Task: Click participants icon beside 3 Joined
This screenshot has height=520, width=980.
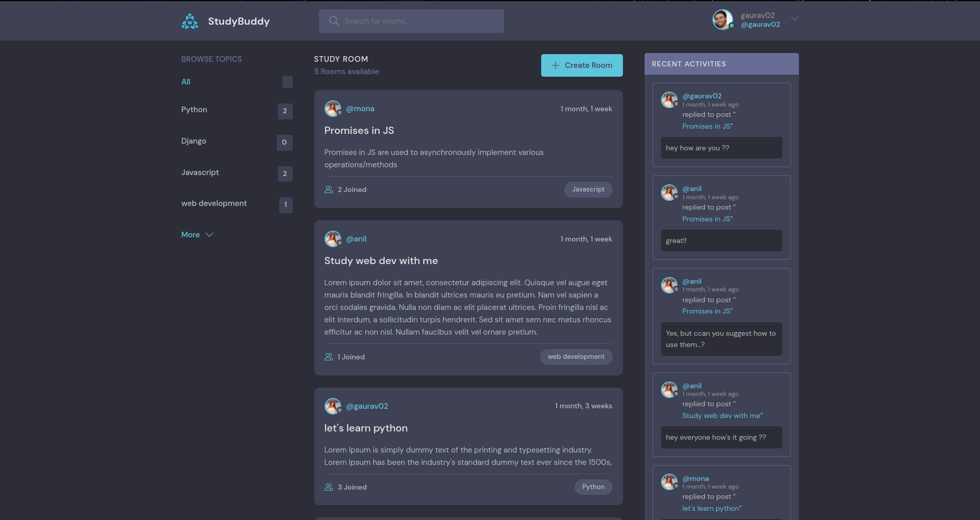Action: (x=329, y=487)
